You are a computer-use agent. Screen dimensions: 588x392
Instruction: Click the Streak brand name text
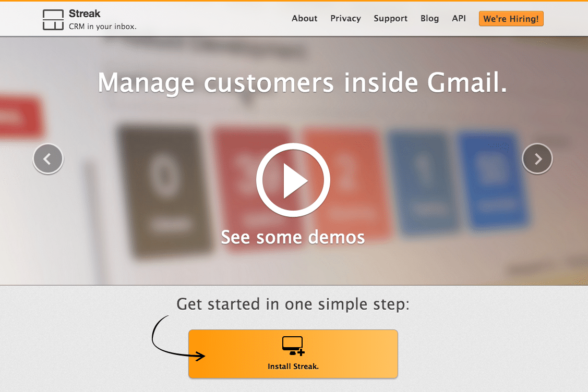point(85,14)
